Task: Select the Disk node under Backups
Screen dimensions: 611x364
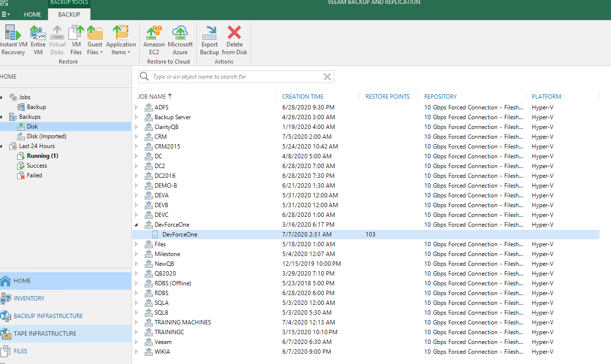Action: point(32,127)
